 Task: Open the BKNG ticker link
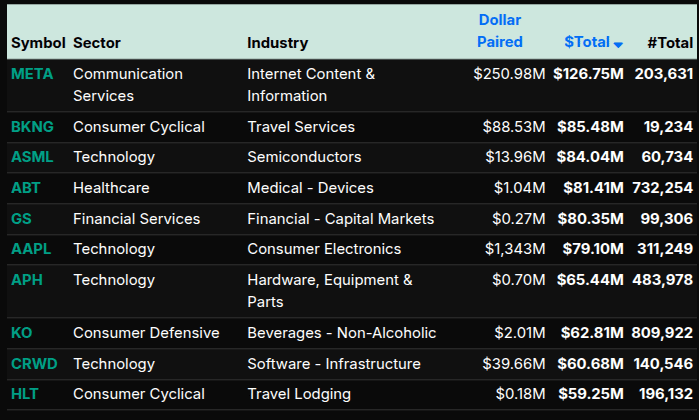coord(32,127)
